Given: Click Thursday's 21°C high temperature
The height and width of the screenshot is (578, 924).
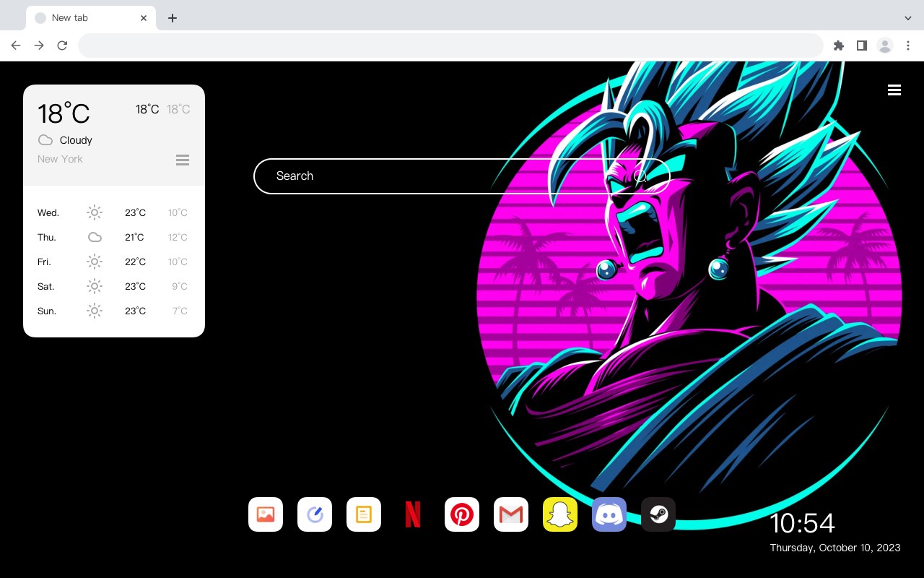Looking at the screenshot, I should (134, 237).
